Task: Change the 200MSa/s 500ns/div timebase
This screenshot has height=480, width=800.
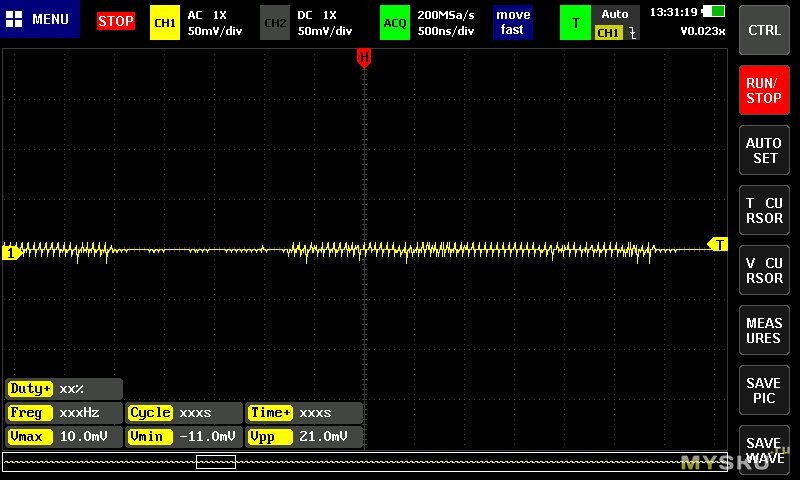Action: (x=446, y=23)
